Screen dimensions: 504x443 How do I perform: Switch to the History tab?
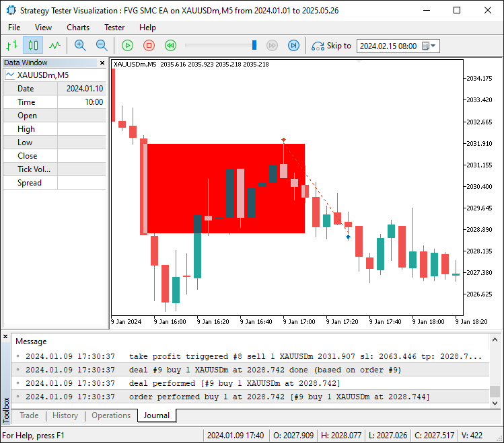(65, 415)
